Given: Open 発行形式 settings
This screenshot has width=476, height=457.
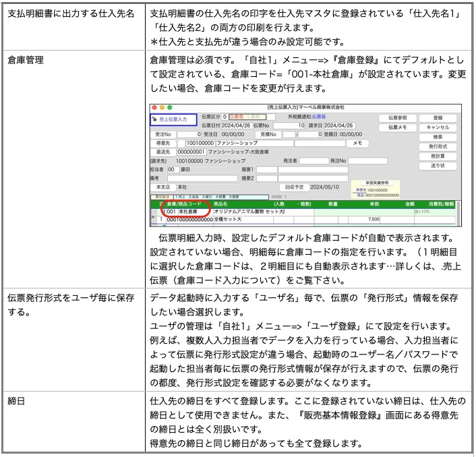Looking at the screenshot, I should pyautogui.click(x=438, y=146).
